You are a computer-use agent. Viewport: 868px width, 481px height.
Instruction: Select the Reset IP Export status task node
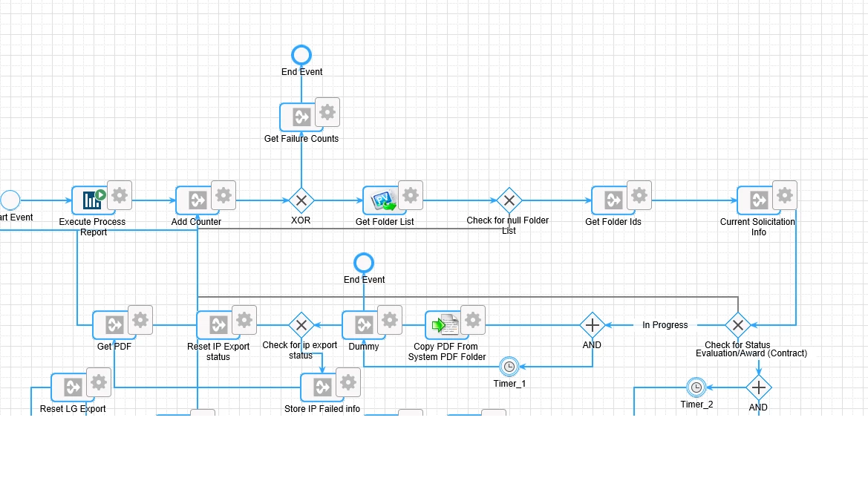(218, 324)
